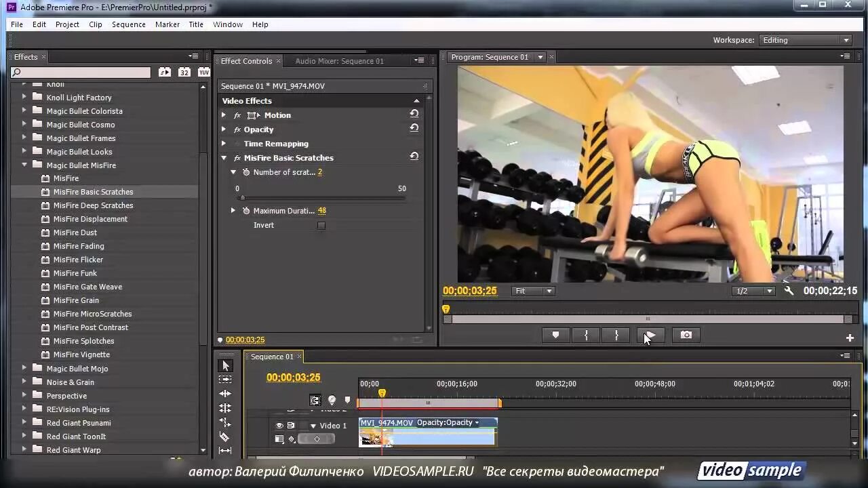Click the Mark In button in Program monitor
Screen dimensions: 868x488
[587, 335]
